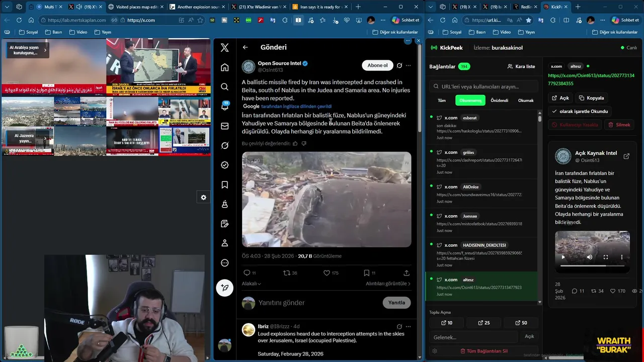
Task: Open video more options in KickPeek preview
Action: (x=622, y=257)
